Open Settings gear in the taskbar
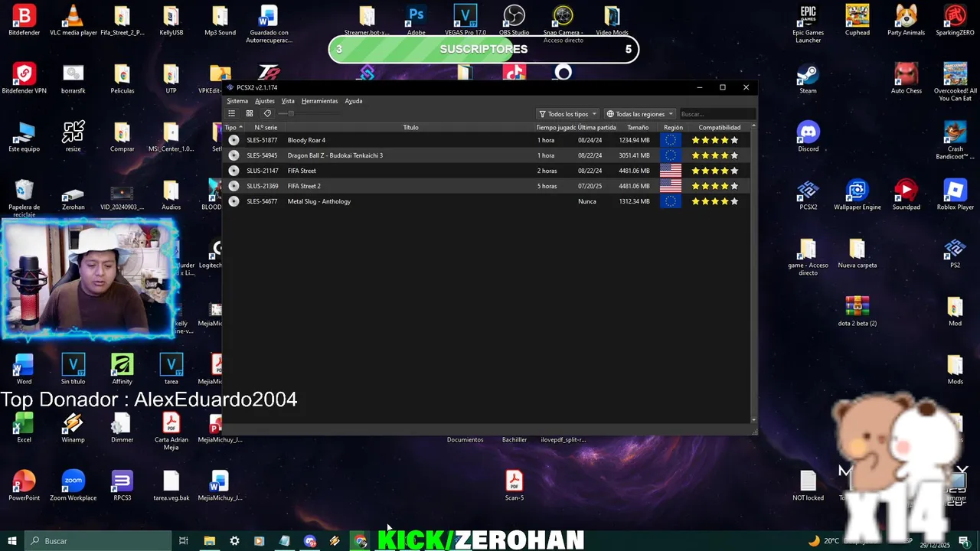This screenshot has width=980, height=551. pos(234,541)
